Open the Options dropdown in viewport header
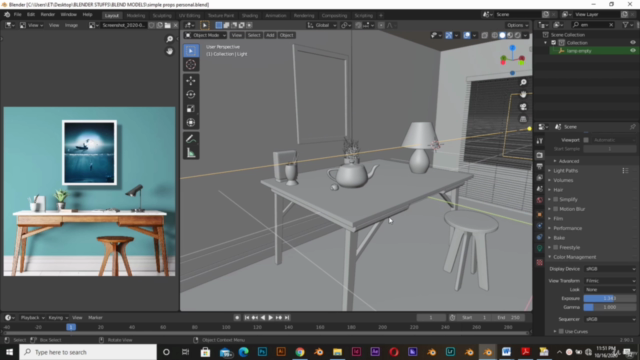This screenshot has height=360, width=640. 518,25
